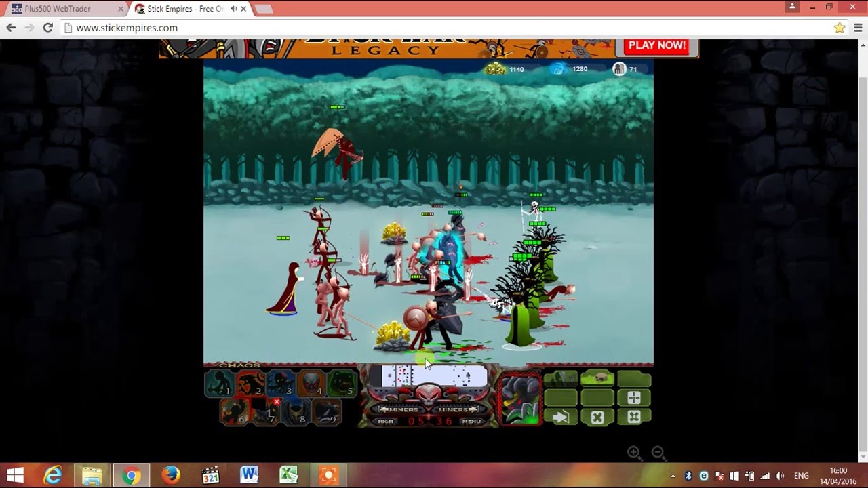Use the highlighted second ability button
Screen dimensions: 868x488
pyautogui.click(x=597, y=379)
